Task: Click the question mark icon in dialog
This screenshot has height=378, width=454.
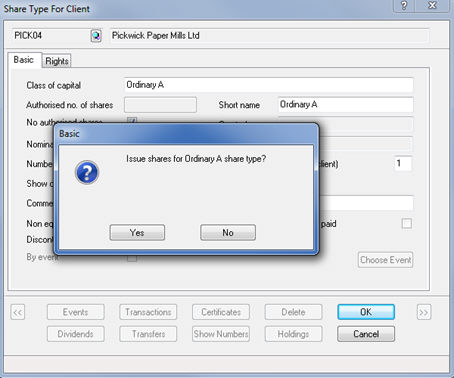Action: (x=87, y=172)
